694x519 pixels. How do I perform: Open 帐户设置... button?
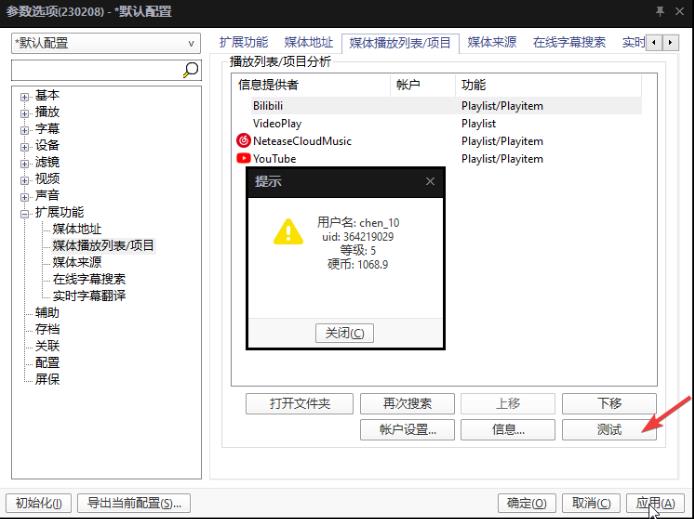(407, 430)
